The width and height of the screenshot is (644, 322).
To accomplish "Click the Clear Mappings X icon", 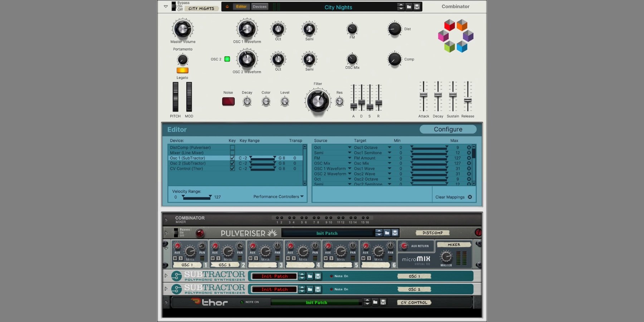I will pos(470,197).
